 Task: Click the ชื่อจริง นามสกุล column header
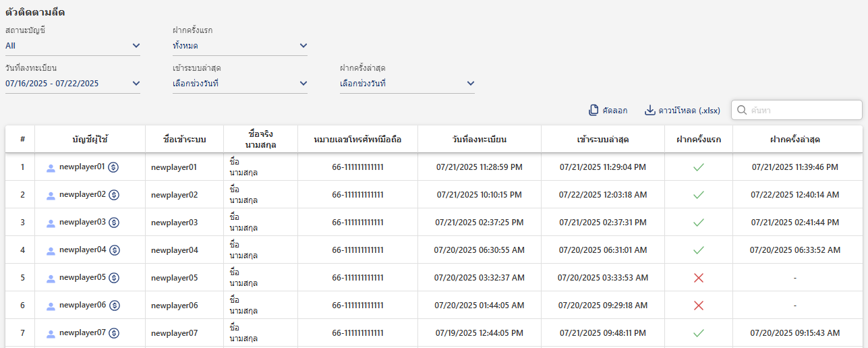pyautogui.click(x=261, y=139)
